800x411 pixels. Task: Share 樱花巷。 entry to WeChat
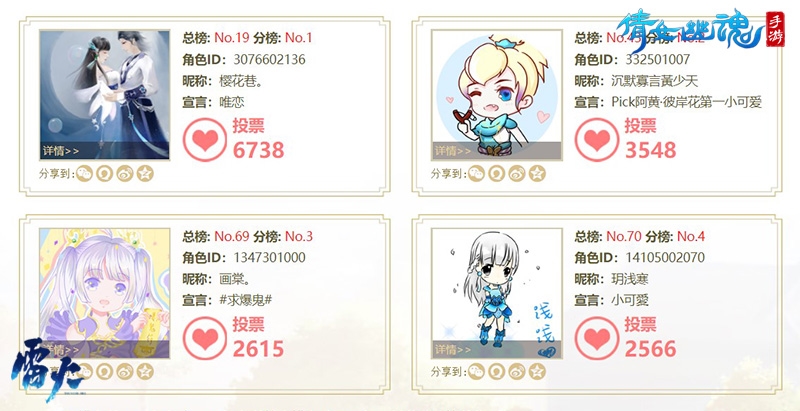84,173
